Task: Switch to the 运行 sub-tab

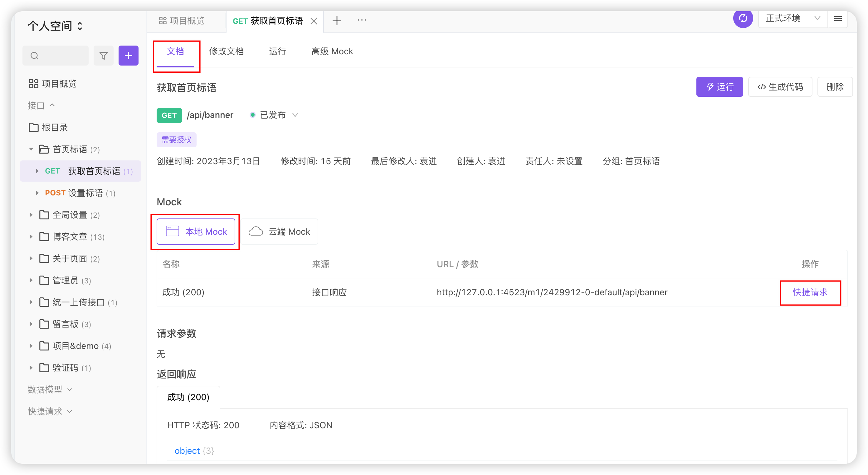Action: pyautogui.click(x=278, y=51)
